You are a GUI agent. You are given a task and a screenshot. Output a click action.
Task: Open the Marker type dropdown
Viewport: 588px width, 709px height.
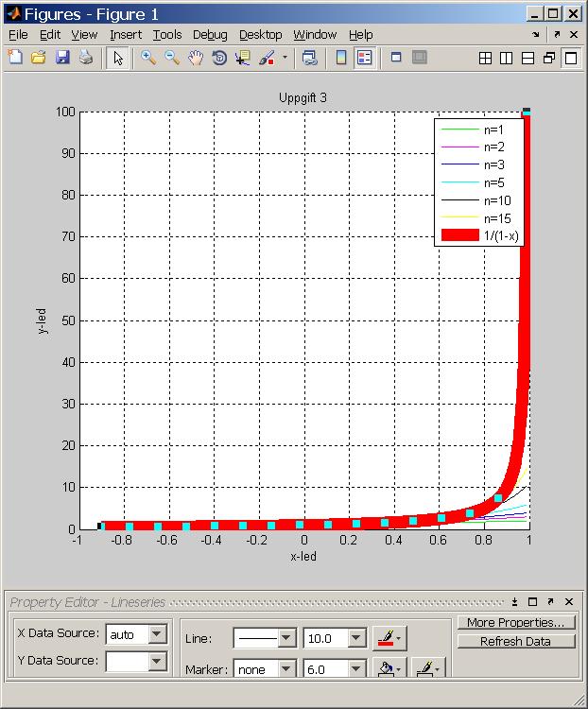pos(286,668)
